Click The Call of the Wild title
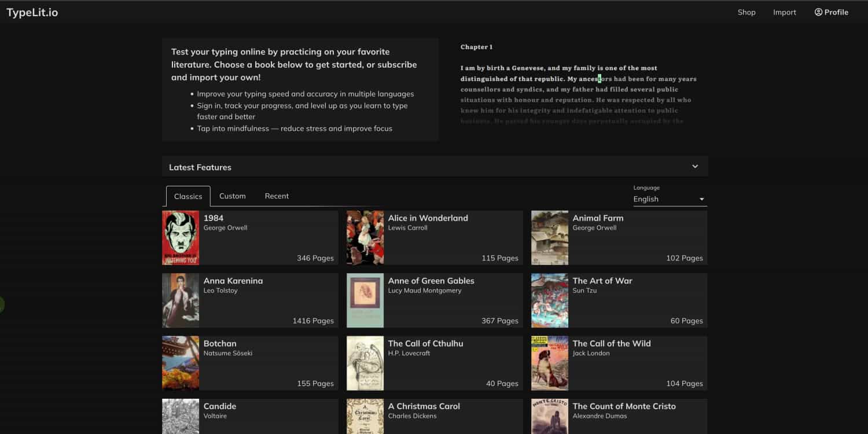 (x=611, y=343)
